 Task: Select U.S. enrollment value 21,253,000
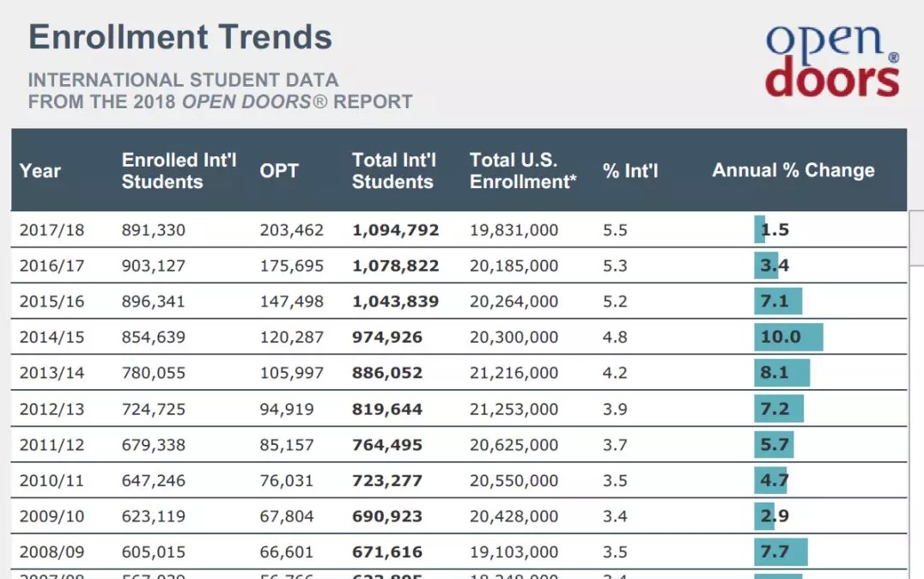pyautogui.click(x=514, y=409)
